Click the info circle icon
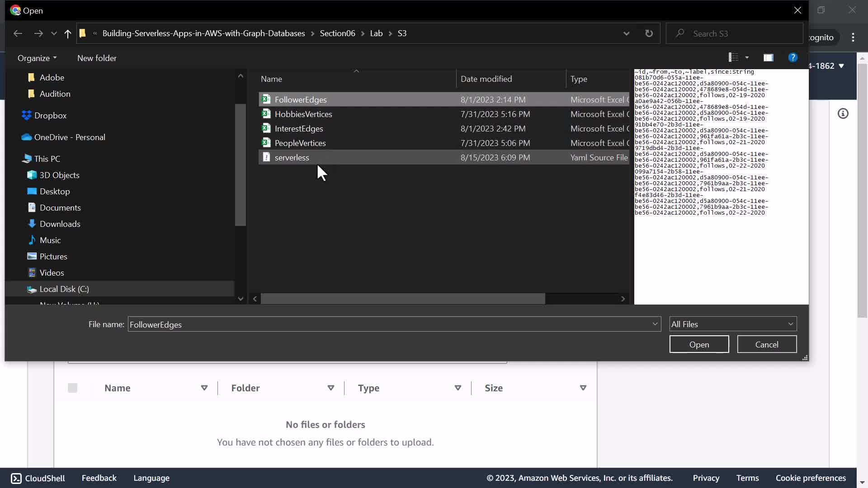 point(843,114)
